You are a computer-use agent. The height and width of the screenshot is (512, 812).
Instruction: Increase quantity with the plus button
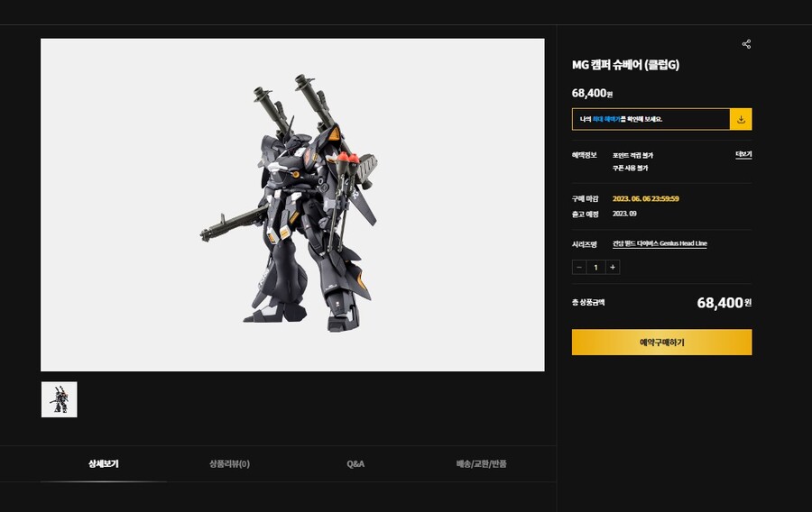click(x=613, y=267)
